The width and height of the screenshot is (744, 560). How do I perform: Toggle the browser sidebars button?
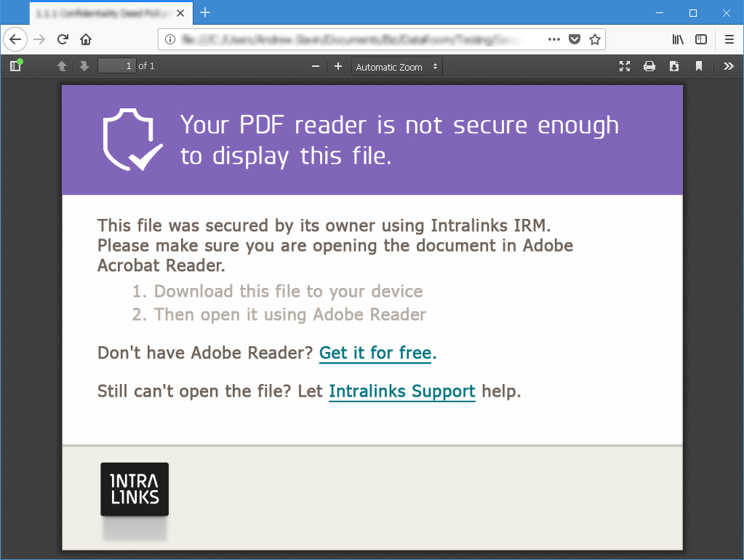tap(701, 39)
